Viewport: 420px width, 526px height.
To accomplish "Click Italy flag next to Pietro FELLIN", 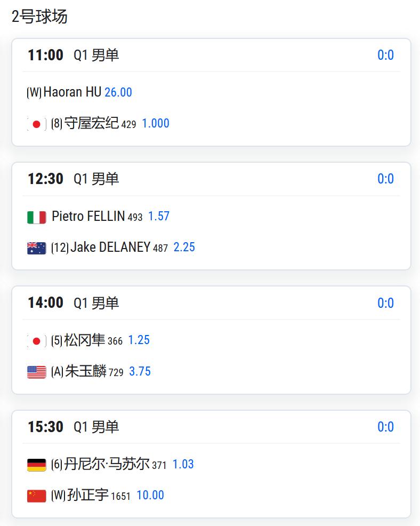I will tap(36, 217).
